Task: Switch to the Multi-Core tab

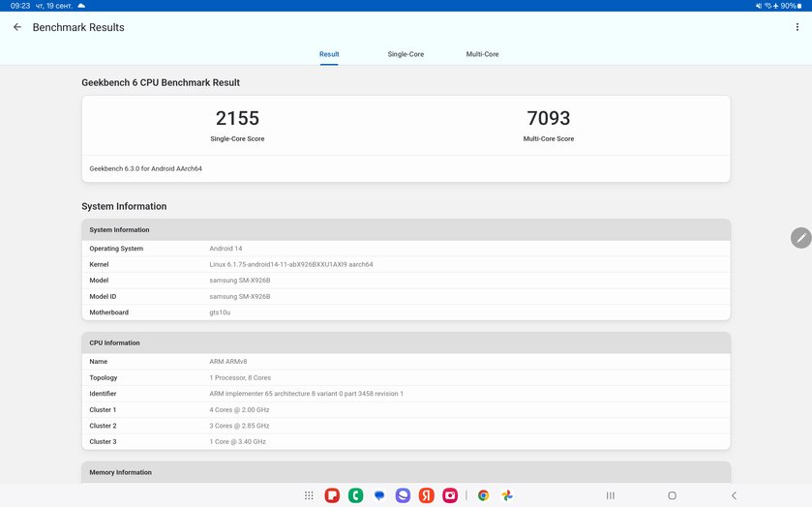Action: click(482, 54)
